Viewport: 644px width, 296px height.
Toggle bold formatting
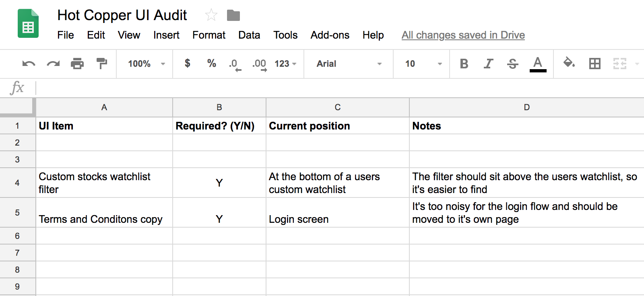point(464,64)
